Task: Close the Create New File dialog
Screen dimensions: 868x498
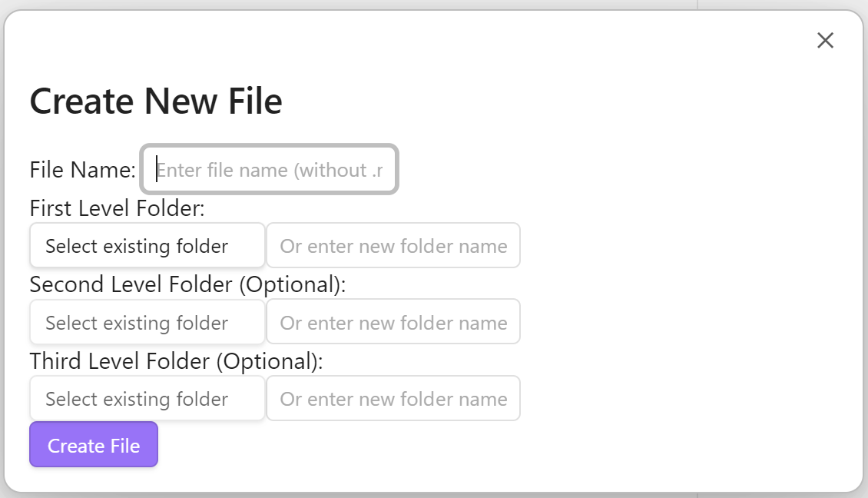Action: [825, 41]
